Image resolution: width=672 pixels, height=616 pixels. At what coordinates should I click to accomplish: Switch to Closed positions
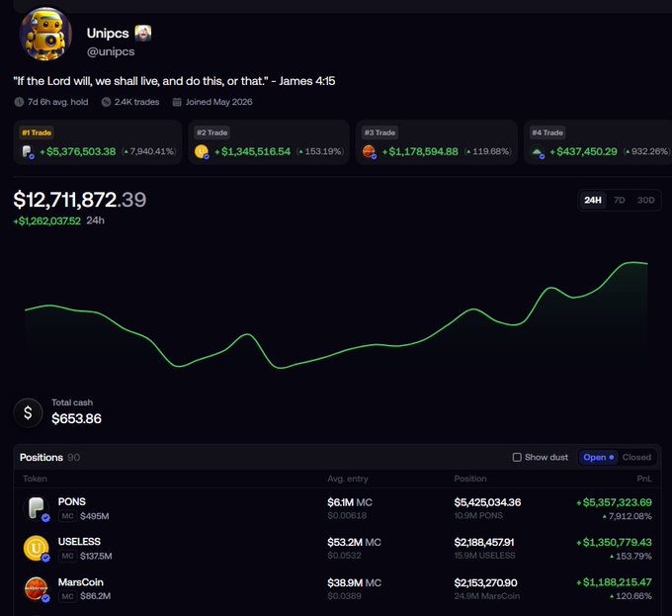click(x=636, y=458)
